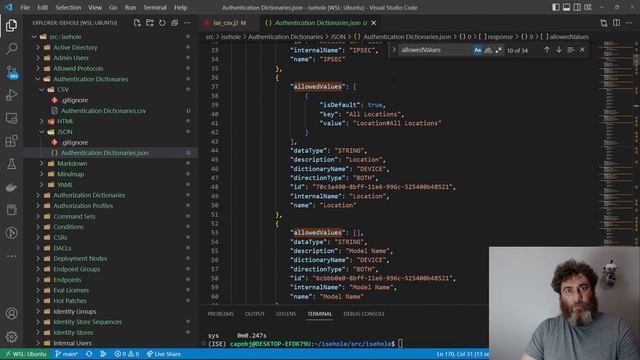Open Explorer views and more actions

(187, 23)
